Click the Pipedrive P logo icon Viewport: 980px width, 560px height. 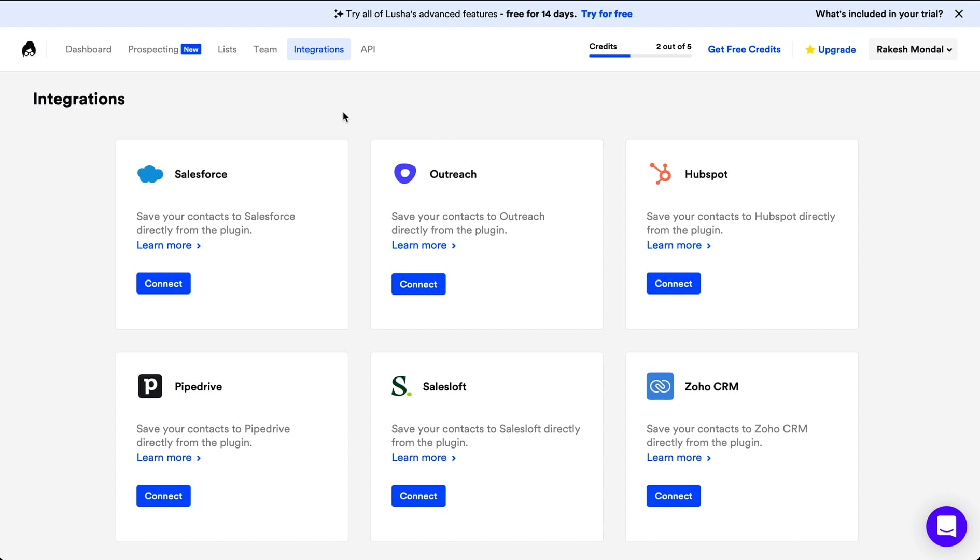tap(150, 386)
